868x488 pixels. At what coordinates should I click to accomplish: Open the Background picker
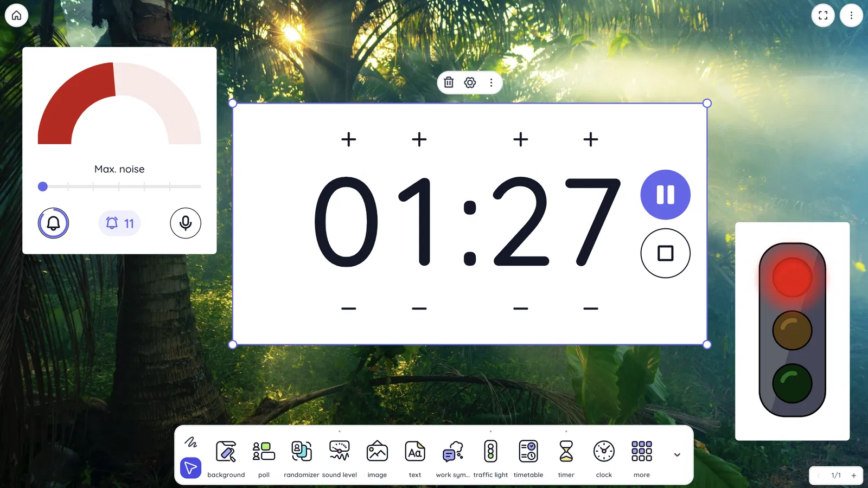pos(226,455)
